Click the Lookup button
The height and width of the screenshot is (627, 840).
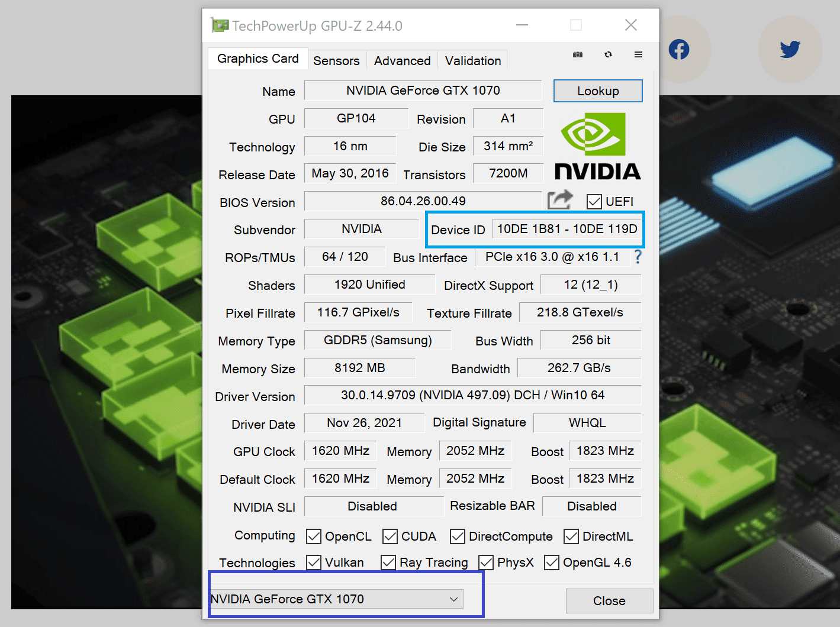coord(598,91)
